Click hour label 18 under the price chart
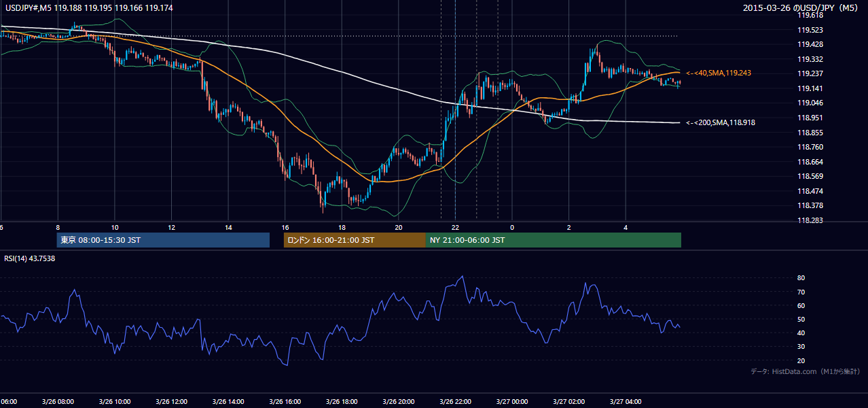Screen dimensions: 868x408 pos(342,228)
